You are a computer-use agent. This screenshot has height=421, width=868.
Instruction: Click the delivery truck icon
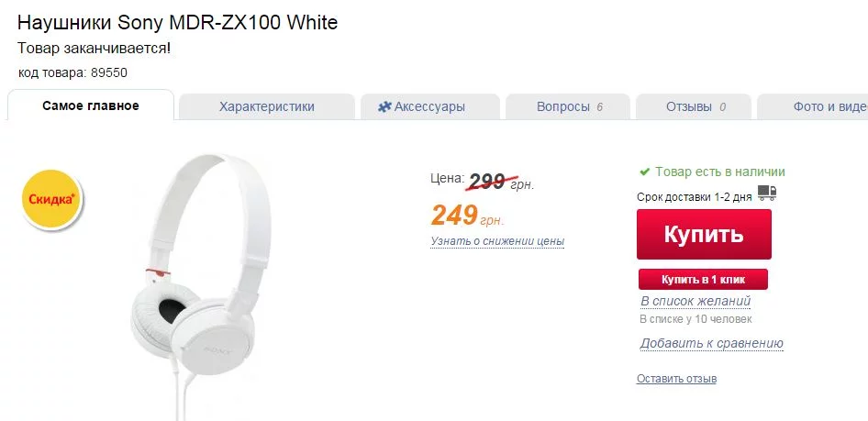point(767,194)
